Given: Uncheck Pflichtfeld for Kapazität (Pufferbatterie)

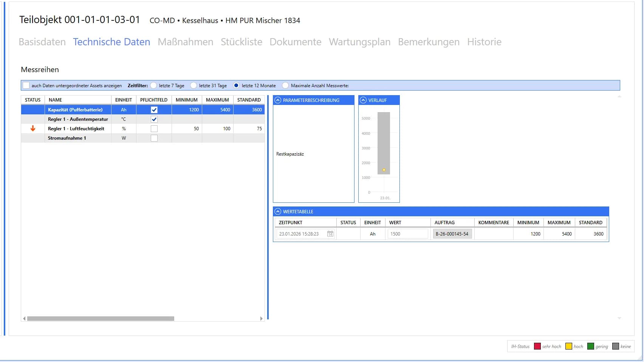Looking at the screenshot, I should pyautogui.click(x=153, y=109).
